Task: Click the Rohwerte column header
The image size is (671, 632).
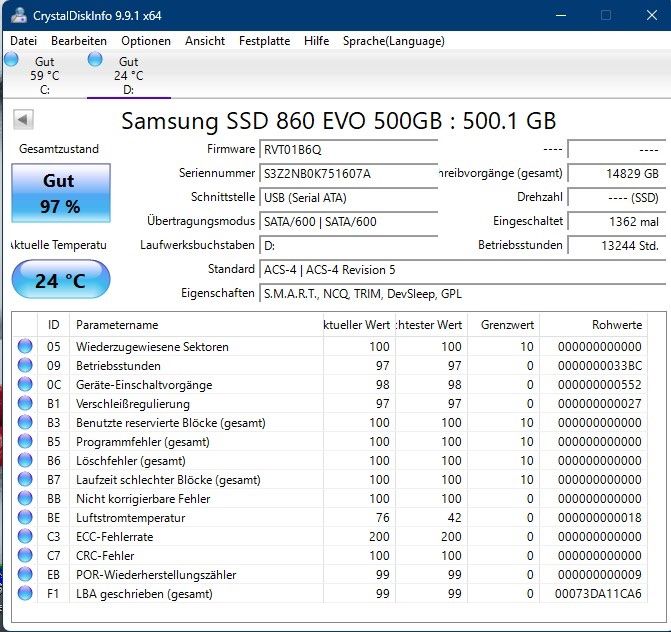Action: point(594,325)
